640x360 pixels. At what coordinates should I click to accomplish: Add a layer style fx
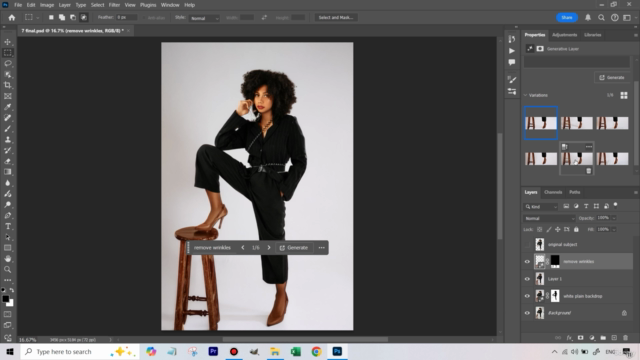[569, 338]
